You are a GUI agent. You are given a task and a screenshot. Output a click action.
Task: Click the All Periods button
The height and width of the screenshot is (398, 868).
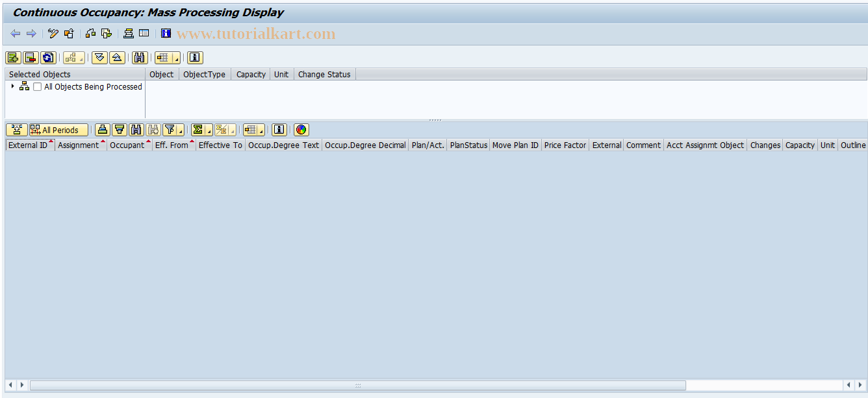(x=58, y=130)
